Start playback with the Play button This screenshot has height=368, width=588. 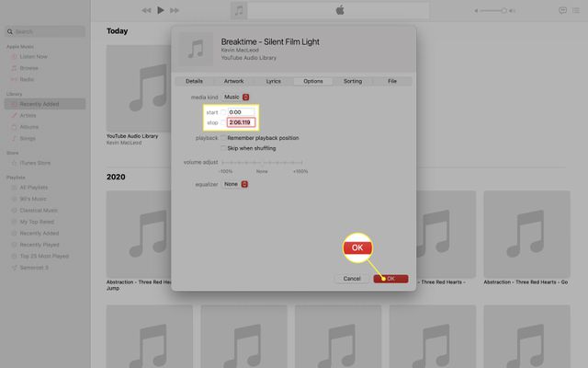161,10
